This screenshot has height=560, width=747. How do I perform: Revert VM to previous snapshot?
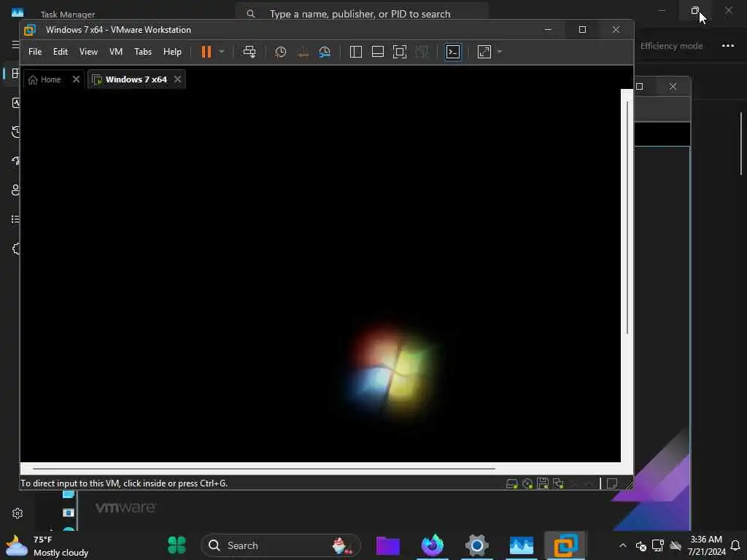[303, 52]
